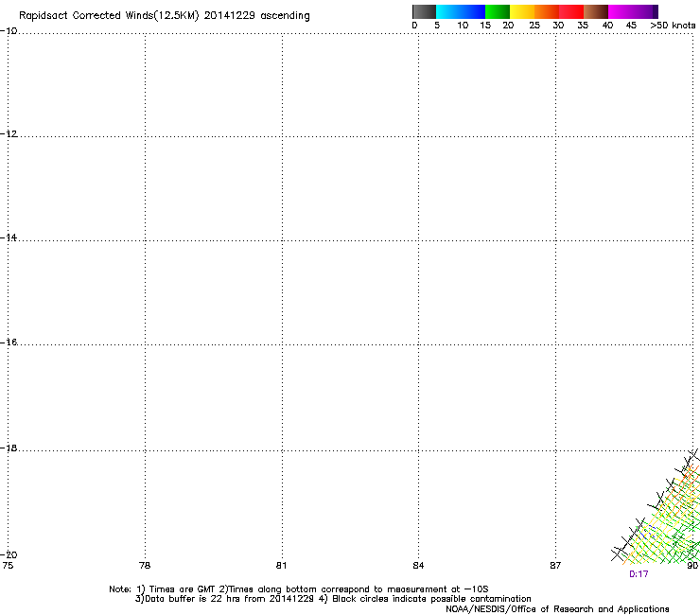700x615 pixels.
Task: Click the -12 latitude axis label
Action: click(x=9, y=133)
